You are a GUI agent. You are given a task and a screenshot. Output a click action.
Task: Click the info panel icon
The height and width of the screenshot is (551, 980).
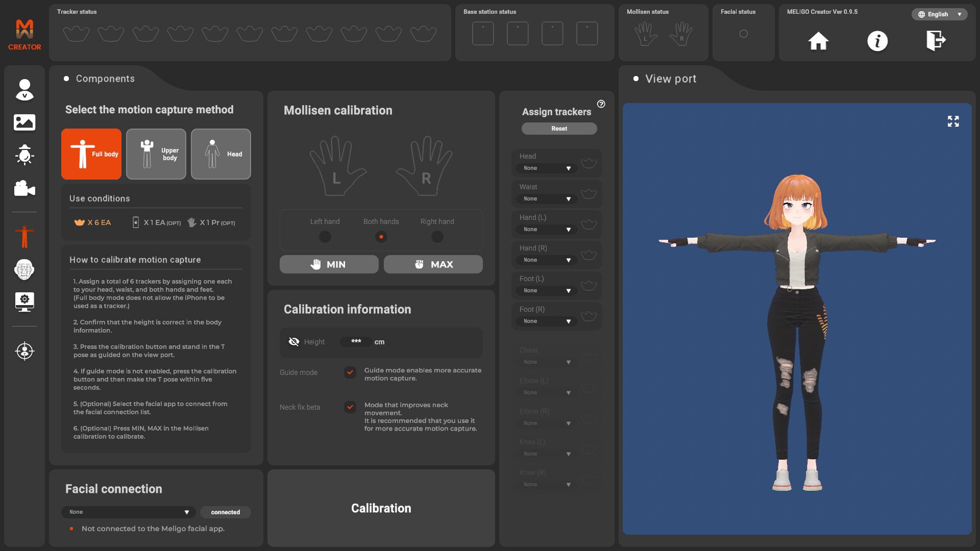pos(877,40)
